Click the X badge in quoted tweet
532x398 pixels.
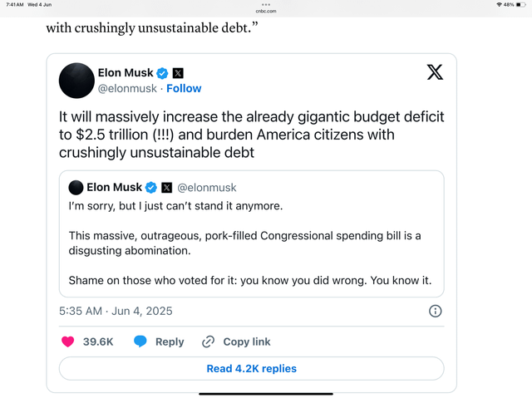tap(166, 188)
